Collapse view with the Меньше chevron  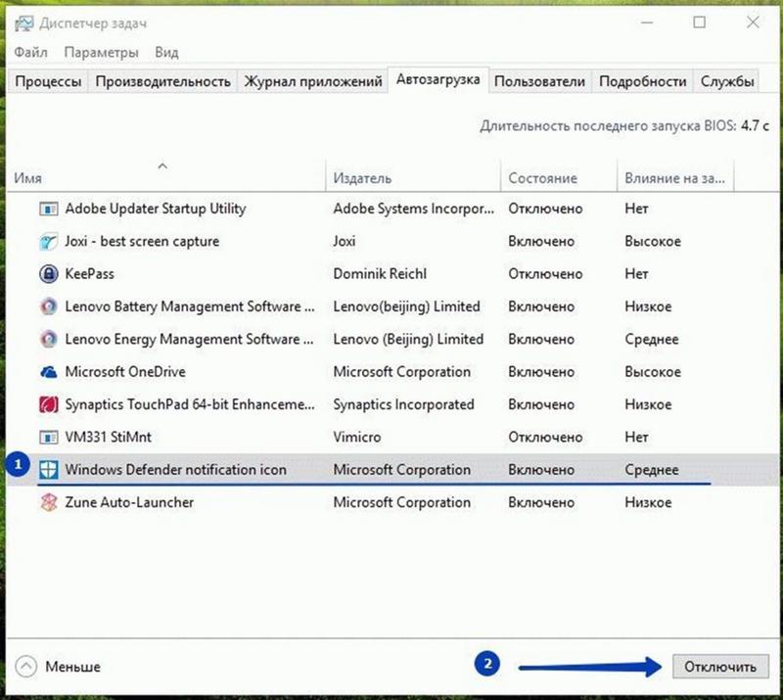[x=26, y=667]
